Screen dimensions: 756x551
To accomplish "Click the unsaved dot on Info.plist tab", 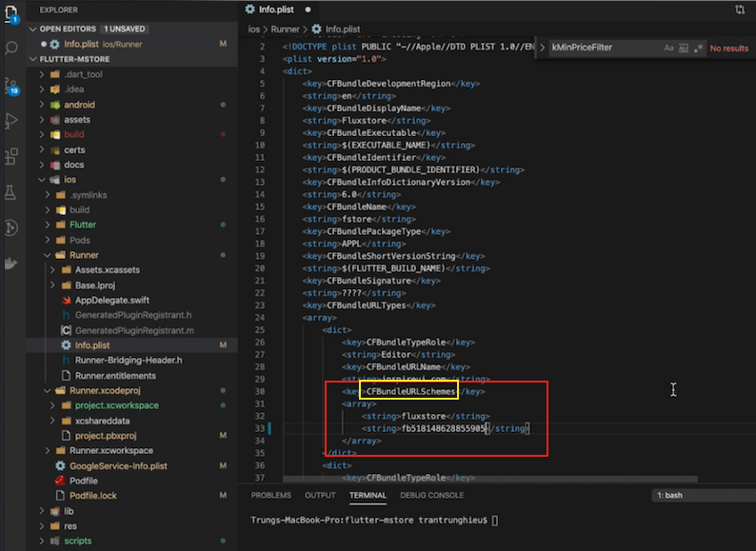I will point(308,10).
